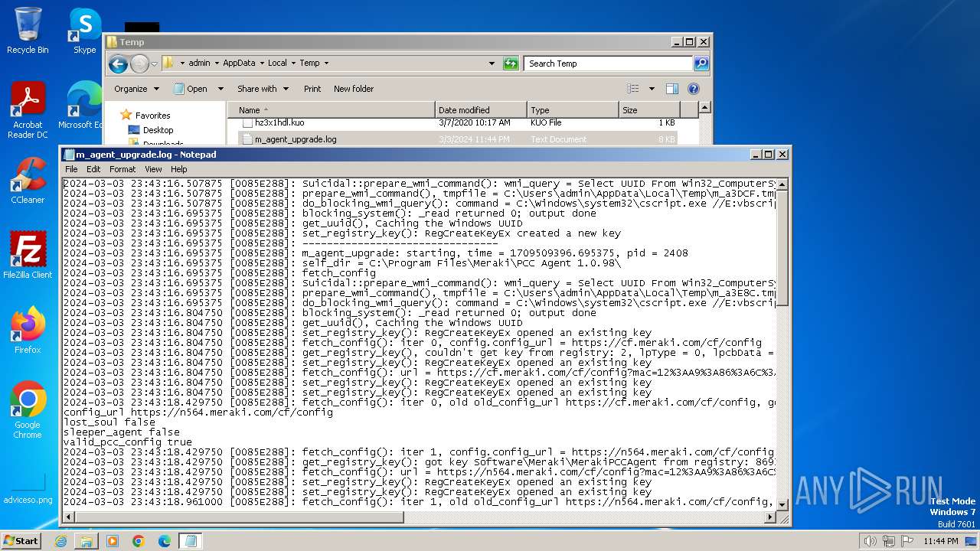Open Notepad's Format menu
The height and width of the screenshot is (551, 980).
(122, 169)
